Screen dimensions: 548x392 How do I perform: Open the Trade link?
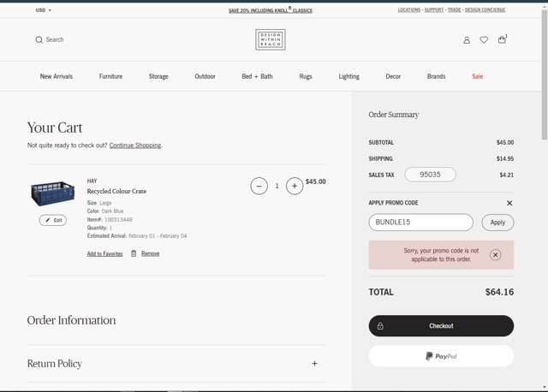[455, 9]
